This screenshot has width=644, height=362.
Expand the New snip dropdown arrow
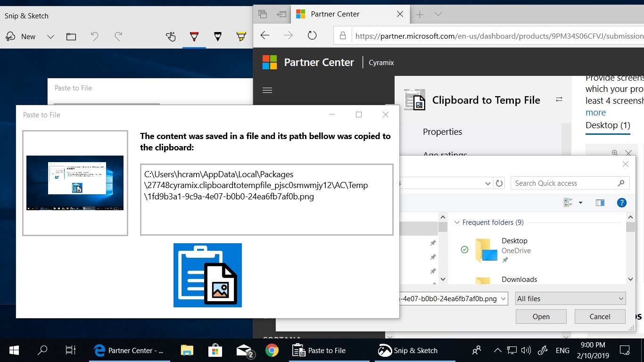point(50,37)
